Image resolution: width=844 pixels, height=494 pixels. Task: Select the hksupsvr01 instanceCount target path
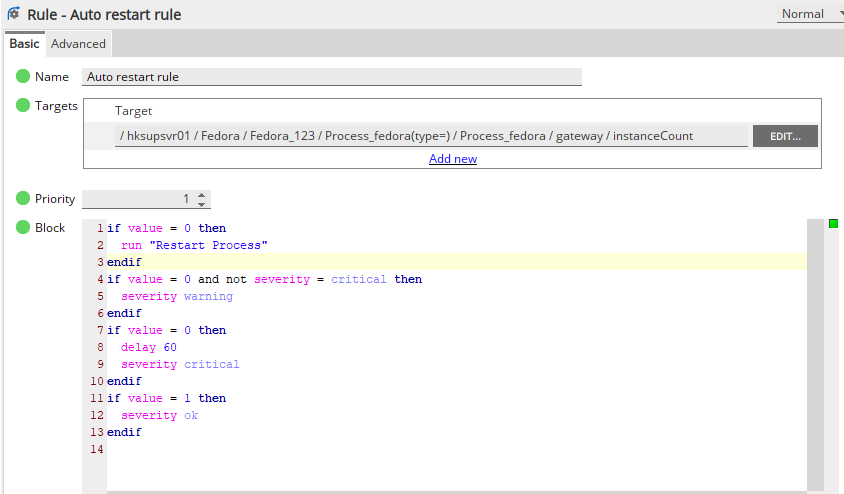coord(431,136)
